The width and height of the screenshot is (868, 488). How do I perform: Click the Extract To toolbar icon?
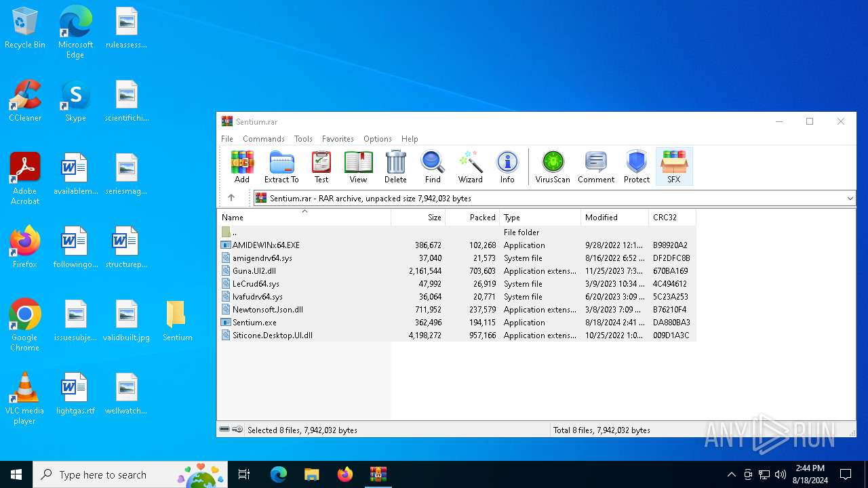pyautogui.click(x=281, y=167)
